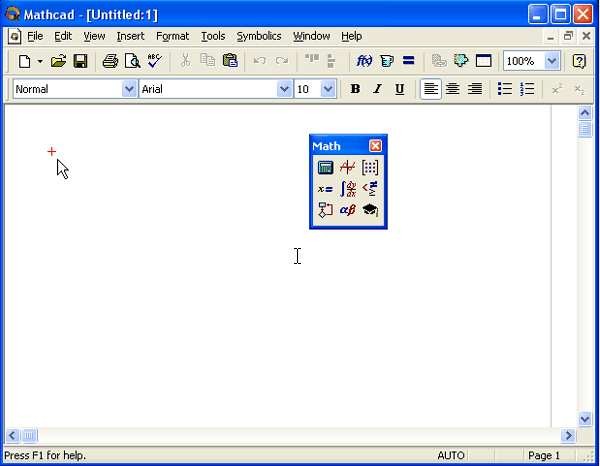Click the vertical scrollbar up arrow
The width and height of the screenshot is (600, 466).
[x=585, y=113]
